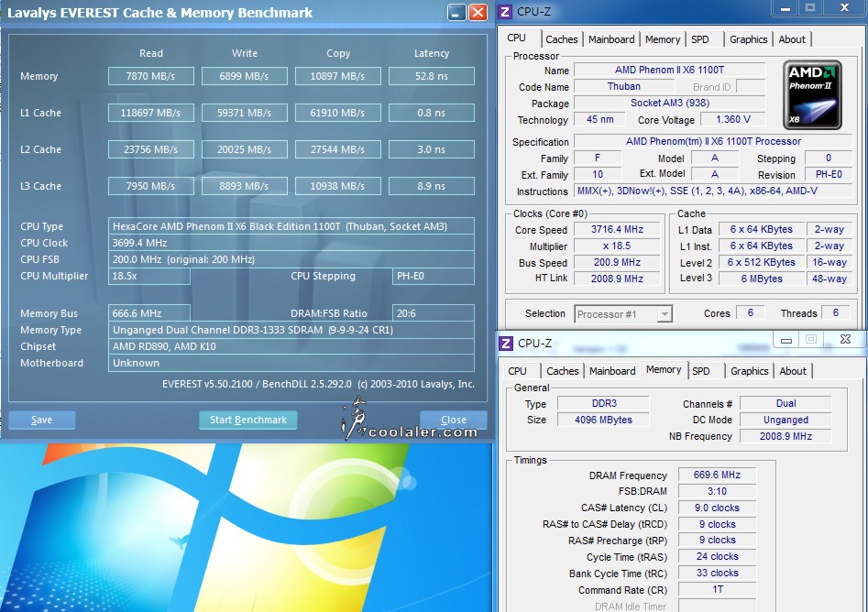Click CPU Clock field 3699.4 MHz

[x=291, y=243]
